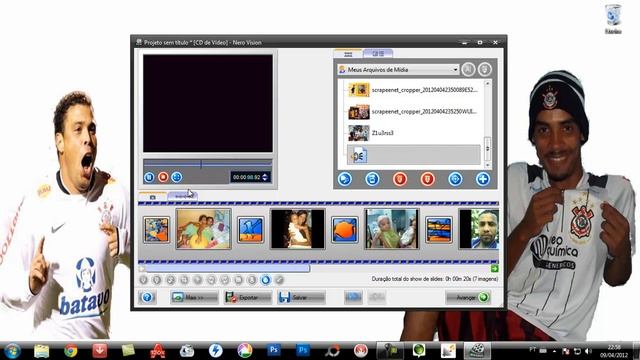Open Windows Explorer from the taskbar

[x=42, y=351]
